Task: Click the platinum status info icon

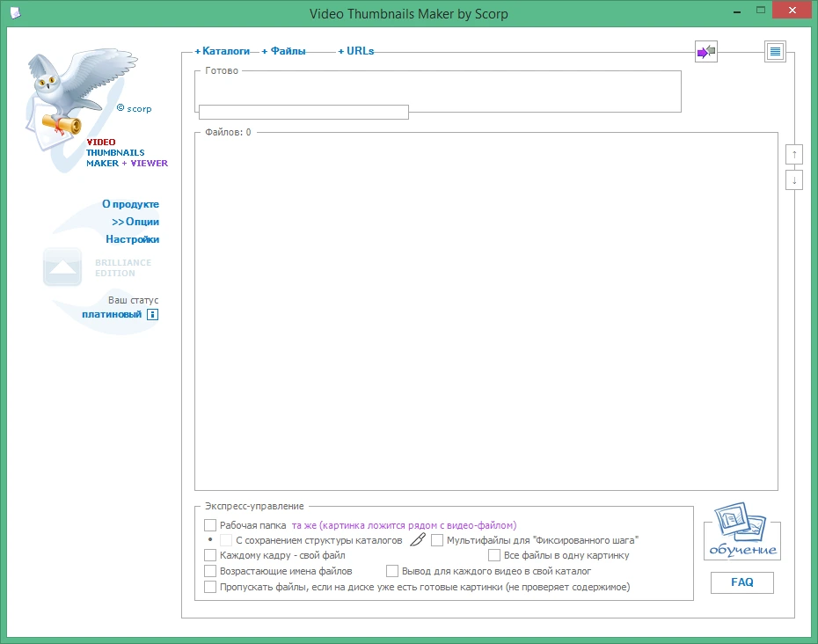Action: click(152, 314)
